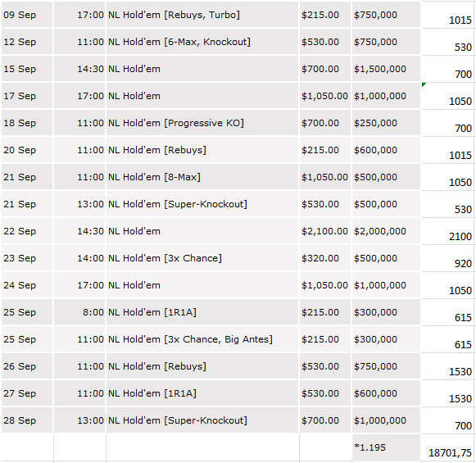476x463 pixels.
Task: Select the NL Hold'em [3x Chance, Big Antes] cell
Action: [202, 339]
